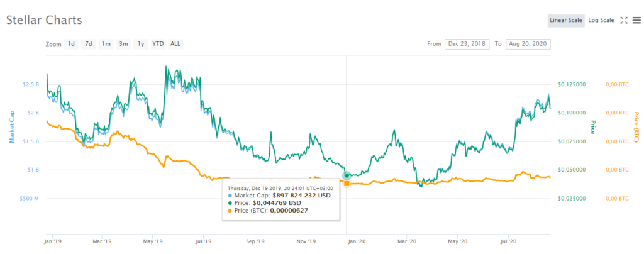Click the To date field Aug 20, 2020

[528, 44]
